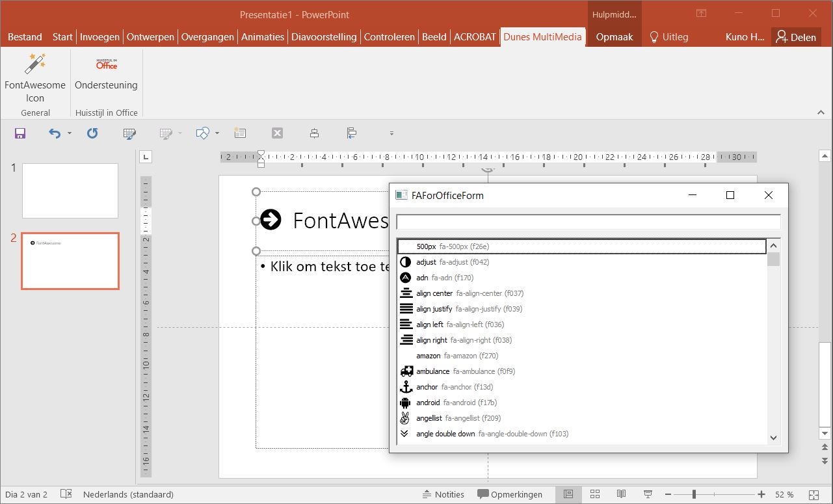
Task: Open the Bestand menu
Action: click(25, 37)
